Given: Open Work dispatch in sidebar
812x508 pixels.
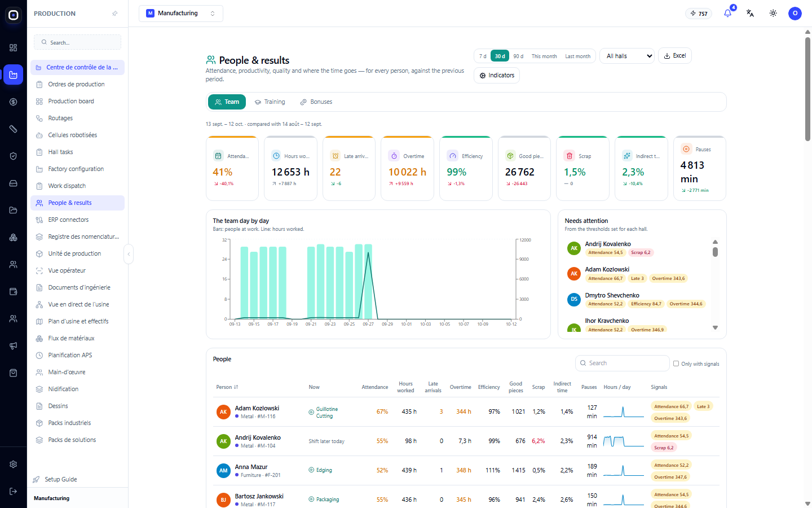Looking at the screenshot, I should [77, 186].
